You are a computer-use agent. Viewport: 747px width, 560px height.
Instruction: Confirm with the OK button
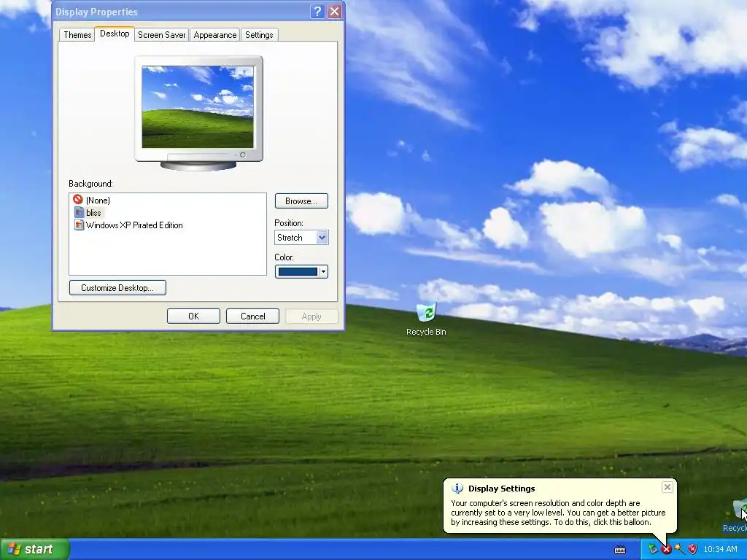coord(193,316)
